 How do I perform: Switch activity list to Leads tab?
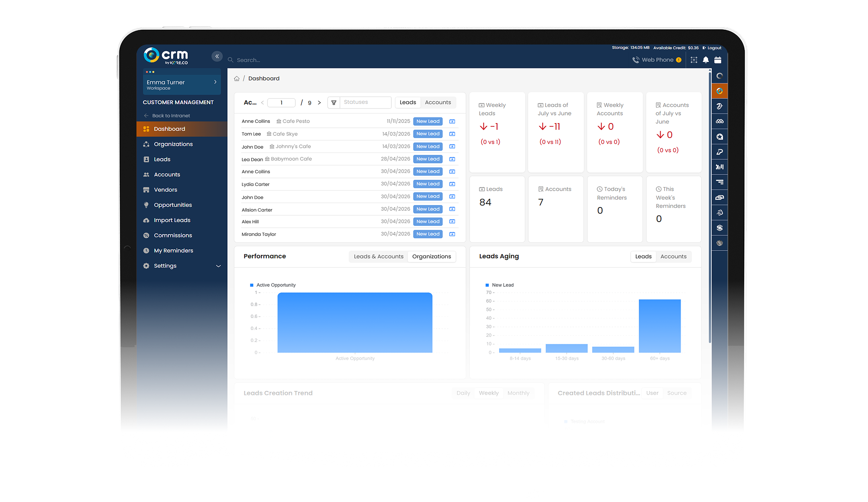coord(408,103)
